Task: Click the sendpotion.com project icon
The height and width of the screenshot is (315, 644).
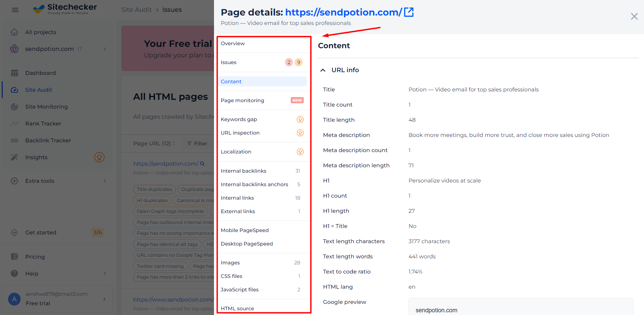Action: click(14, 49)
